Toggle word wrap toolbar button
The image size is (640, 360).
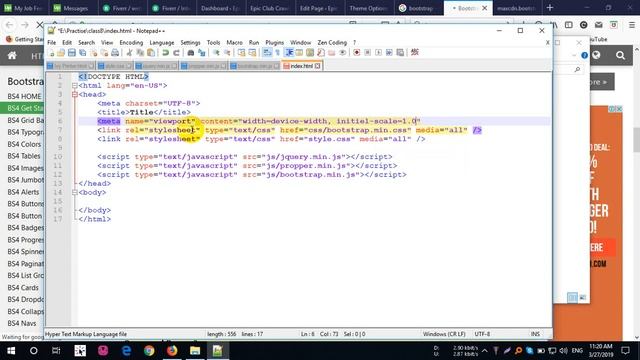(267, 52)
